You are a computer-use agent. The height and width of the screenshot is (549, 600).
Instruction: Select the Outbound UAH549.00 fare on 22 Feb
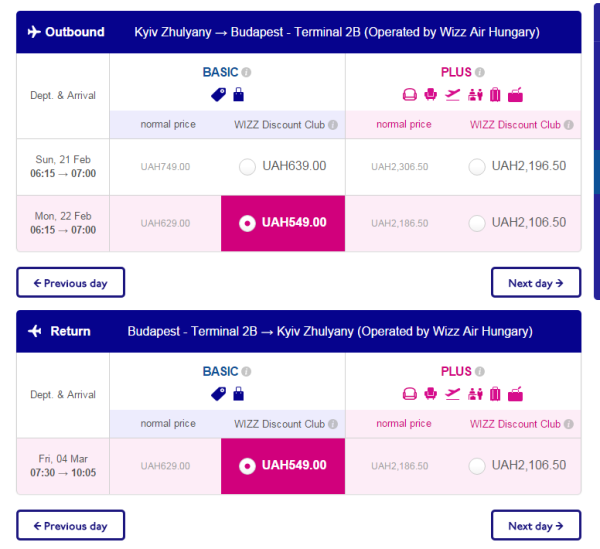point(247,223)
